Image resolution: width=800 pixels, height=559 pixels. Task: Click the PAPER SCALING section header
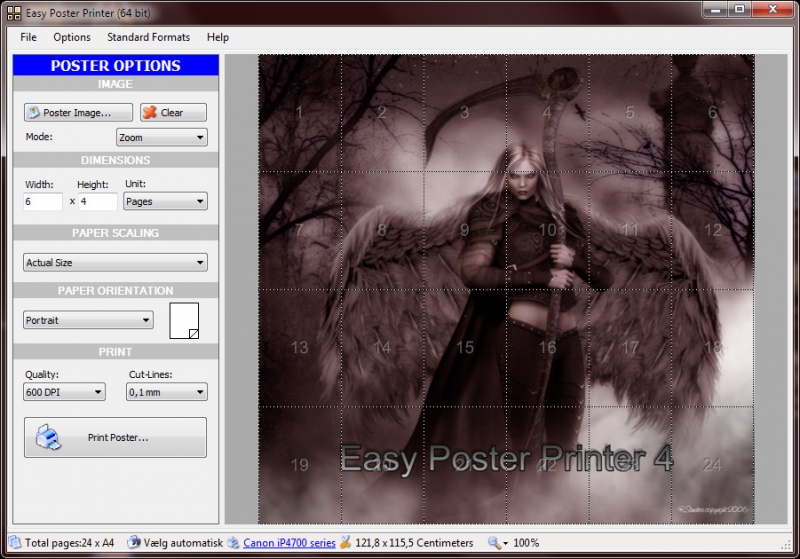tap(116, 233)
